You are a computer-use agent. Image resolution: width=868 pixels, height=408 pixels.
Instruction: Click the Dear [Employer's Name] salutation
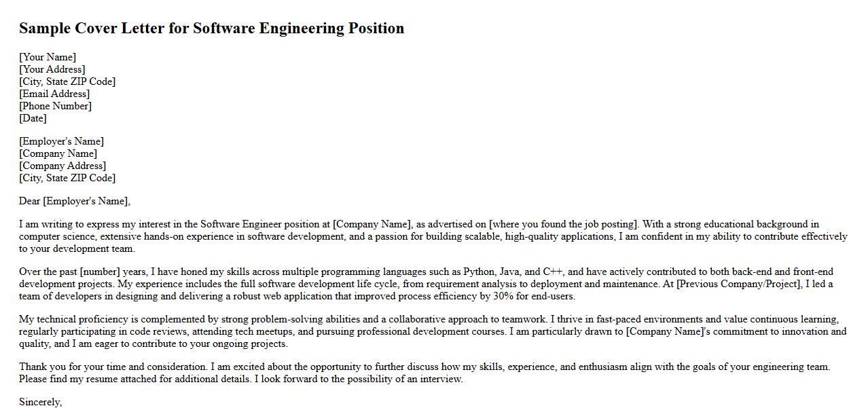pos(75,201)
